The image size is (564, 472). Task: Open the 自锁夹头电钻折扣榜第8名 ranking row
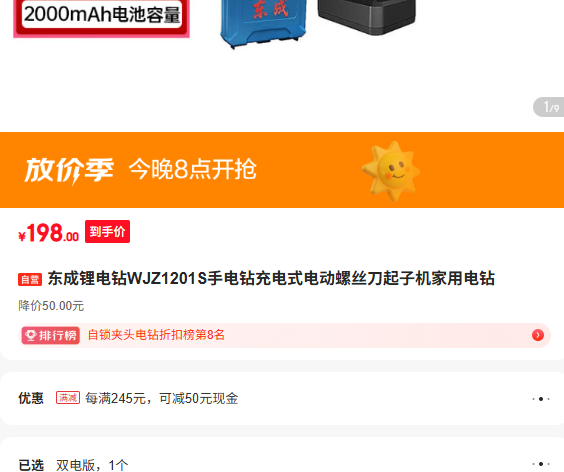click(284, 335)
